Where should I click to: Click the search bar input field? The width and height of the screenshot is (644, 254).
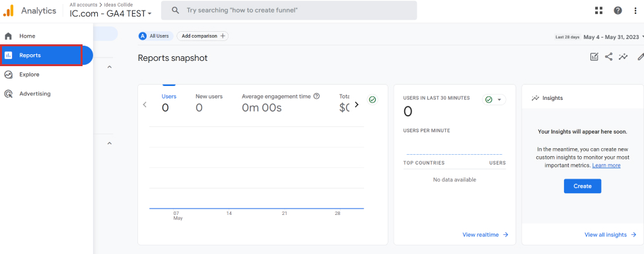[x=289, y=11]
